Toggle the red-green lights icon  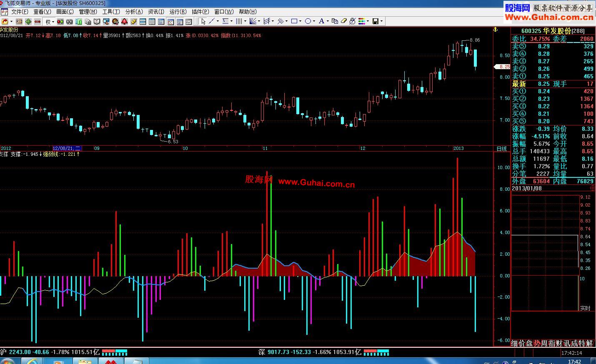[60, 22]
